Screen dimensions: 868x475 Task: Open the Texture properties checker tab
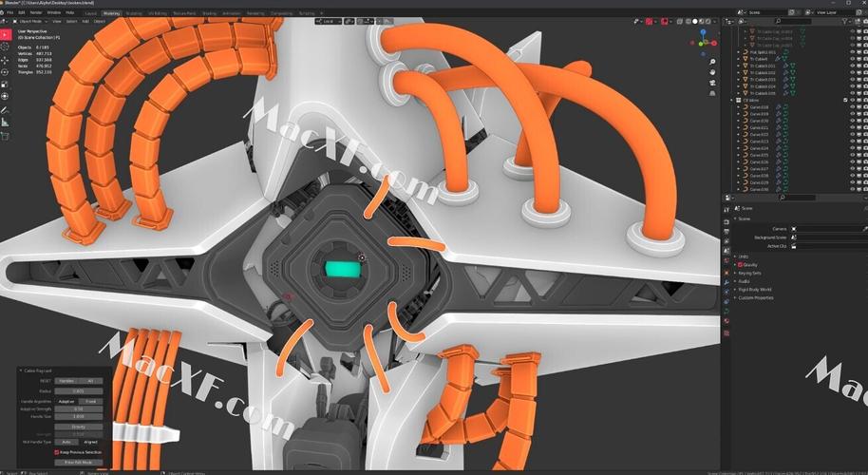point(726,332)
